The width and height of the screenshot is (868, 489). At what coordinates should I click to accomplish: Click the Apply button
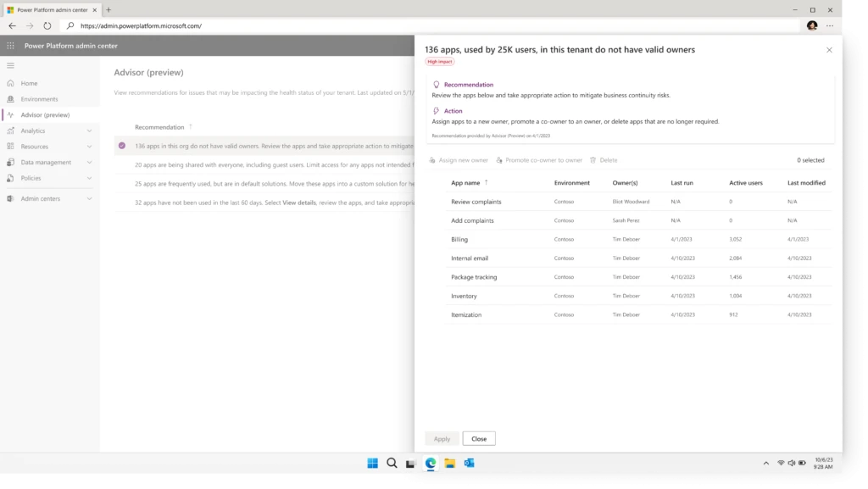[x=442, y=438]
